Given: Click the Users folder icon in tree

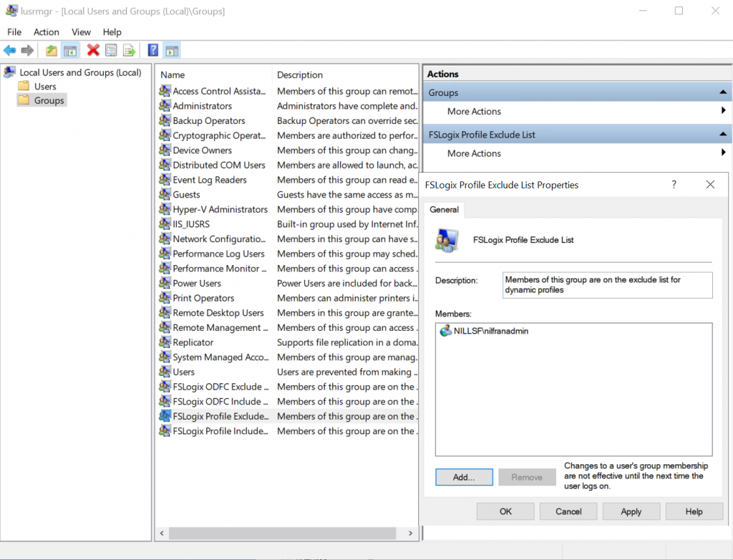Looking at the screenshot, I should 24,86.
